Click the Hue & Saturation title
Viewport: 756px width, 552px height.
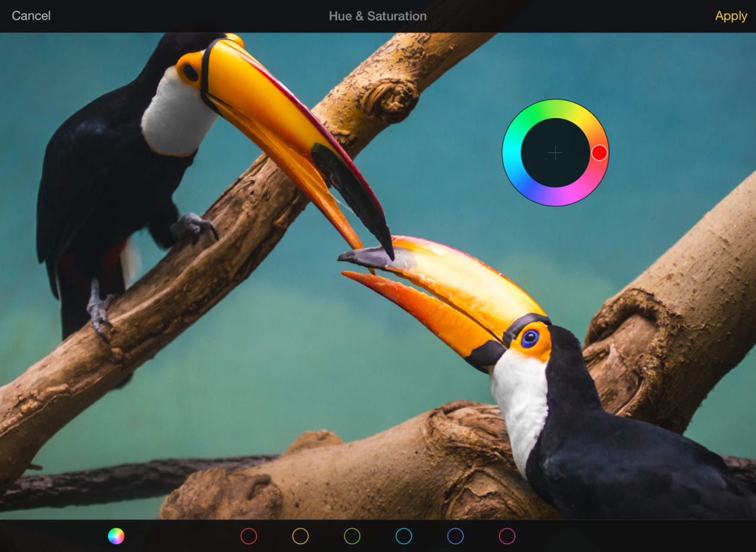pos(377,16)
